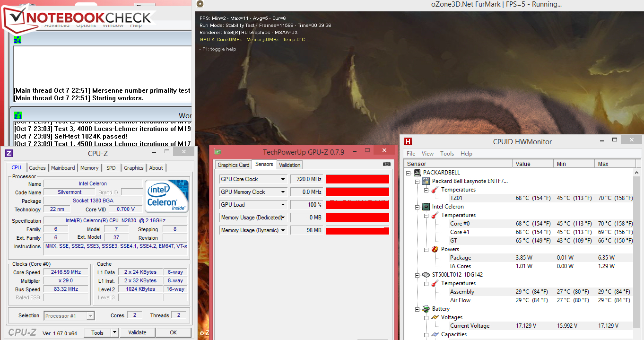Take a GPU-Z screenshot with the camera icon
Image resolution: width=644 pixels, height=340 pixels.
click(387, 164)
